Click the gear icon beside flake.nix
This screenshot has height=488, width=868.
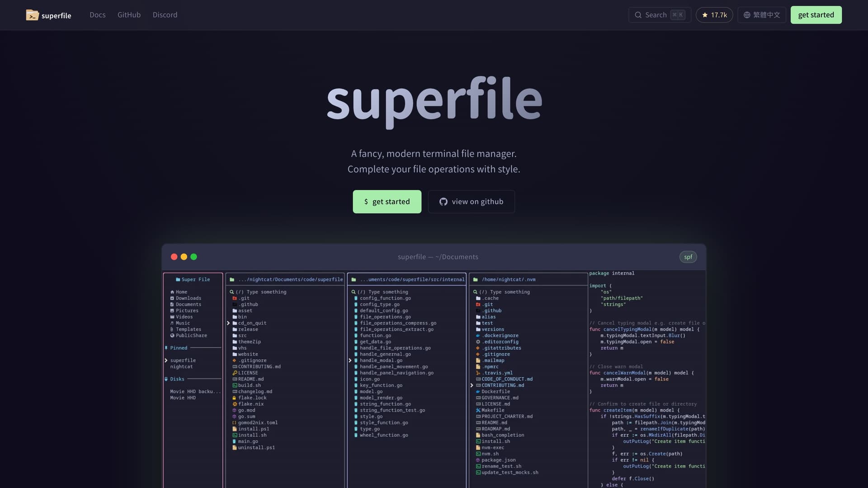pos(235,404)
